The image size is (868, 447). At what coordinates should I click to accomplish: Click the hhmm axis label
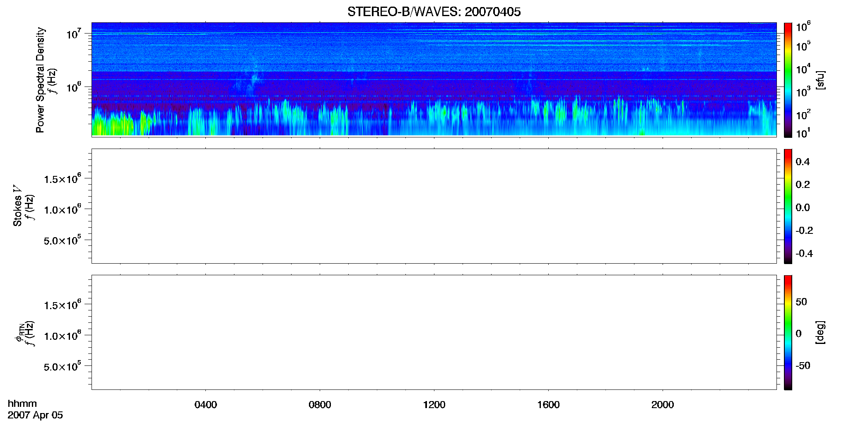click(22, 404)
